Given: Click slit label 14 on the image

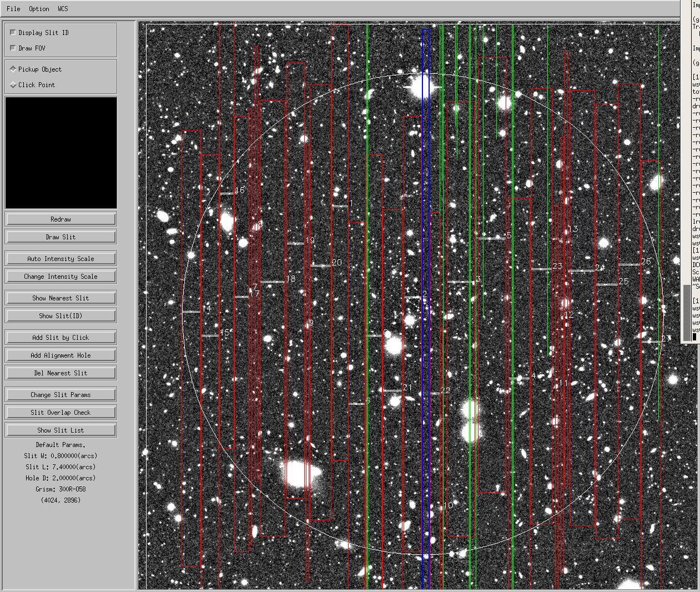Looking at the screenshot, I should (207, 309).
